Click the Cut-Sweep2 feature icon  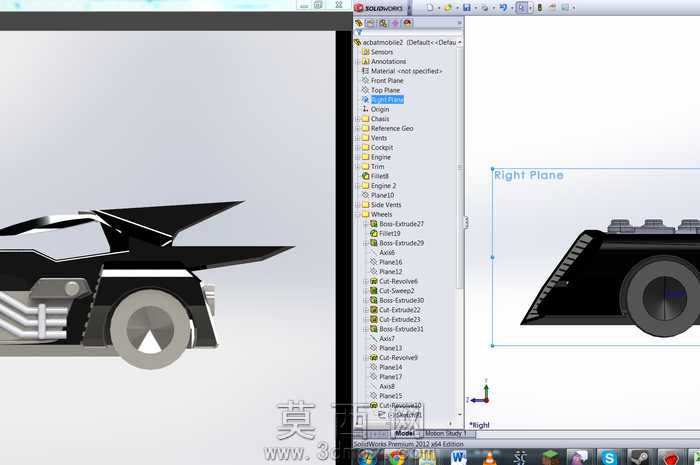coord(374,291)
